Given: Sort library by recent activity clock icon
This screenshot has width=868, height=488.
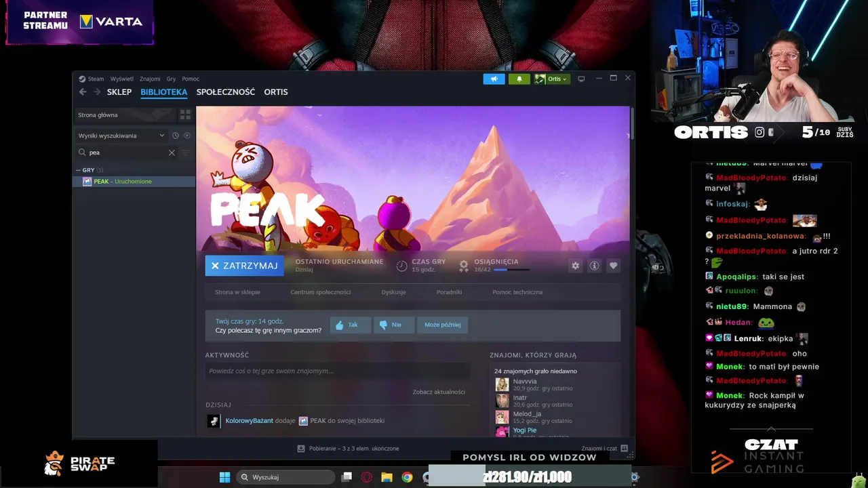Looking at the screenshot, I should 176,136.
